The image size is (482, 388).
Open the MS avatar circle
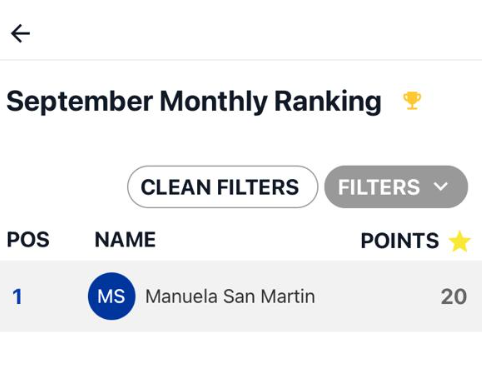click(x=112, y=296)
